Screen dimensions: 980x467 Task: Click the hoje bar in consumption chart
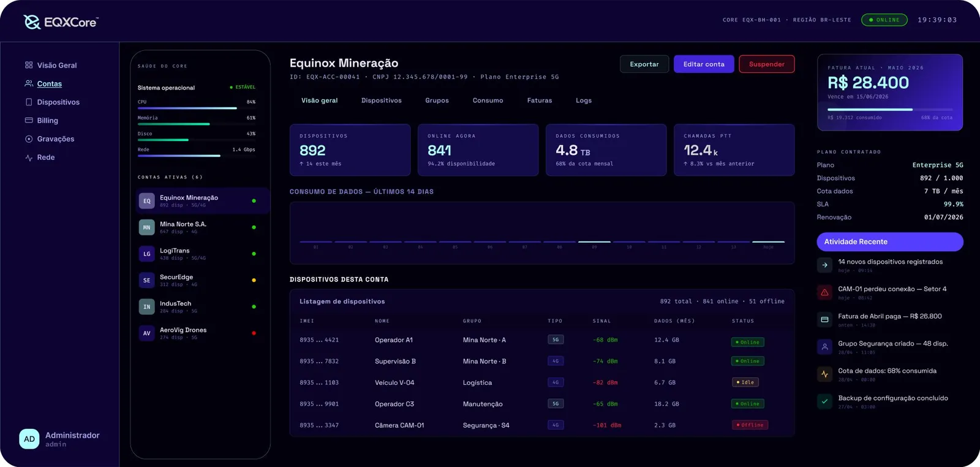click(768, 241)
